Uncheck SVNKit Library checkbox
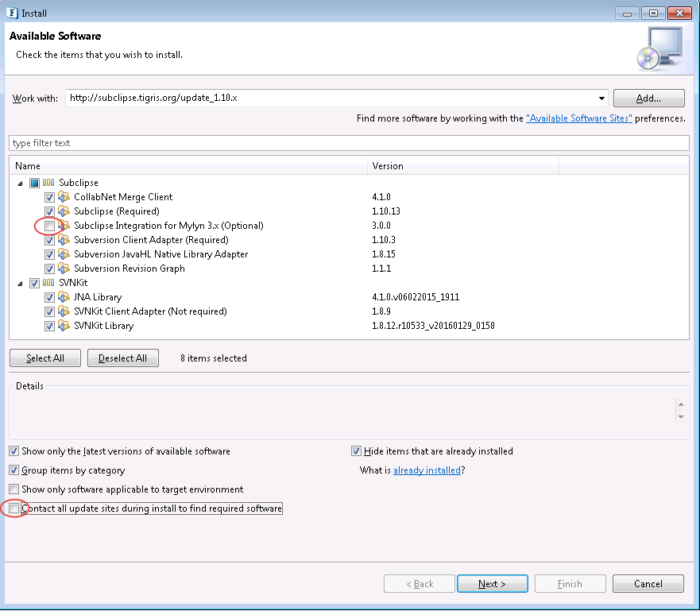Viewport: 700px width, 611px height. point(49,326)
